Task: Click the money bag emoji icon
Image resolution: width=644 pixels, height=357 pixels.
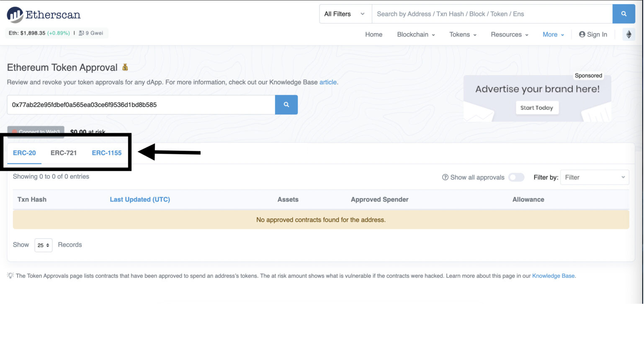Action: [125, 67]
